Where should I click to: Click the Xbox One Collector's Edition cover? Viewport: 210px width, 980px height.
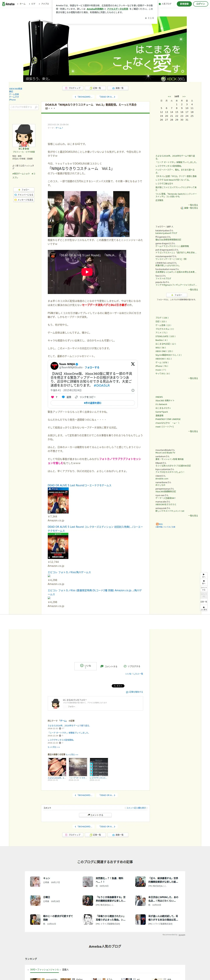[58, 546]
